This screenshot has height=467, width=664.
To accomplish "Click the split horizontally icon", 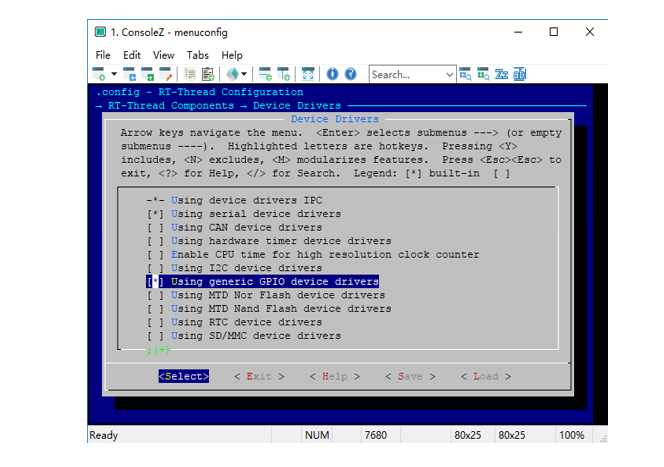I will (265, 74).
